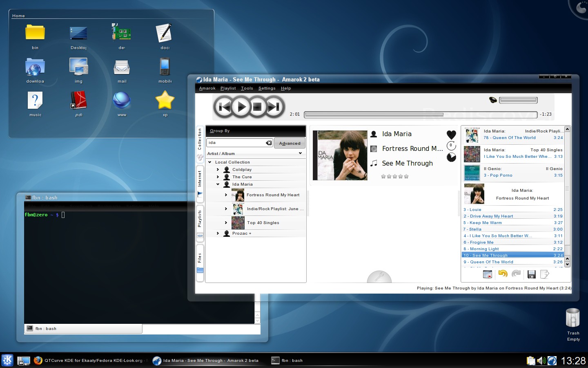Undo the last playlist change

pyautogui.click(x=503, y=274)
